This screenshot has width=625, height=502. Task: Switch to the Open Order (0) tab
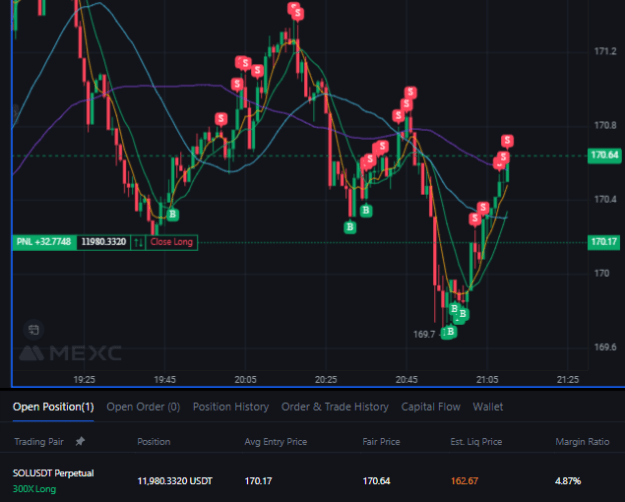143,407
